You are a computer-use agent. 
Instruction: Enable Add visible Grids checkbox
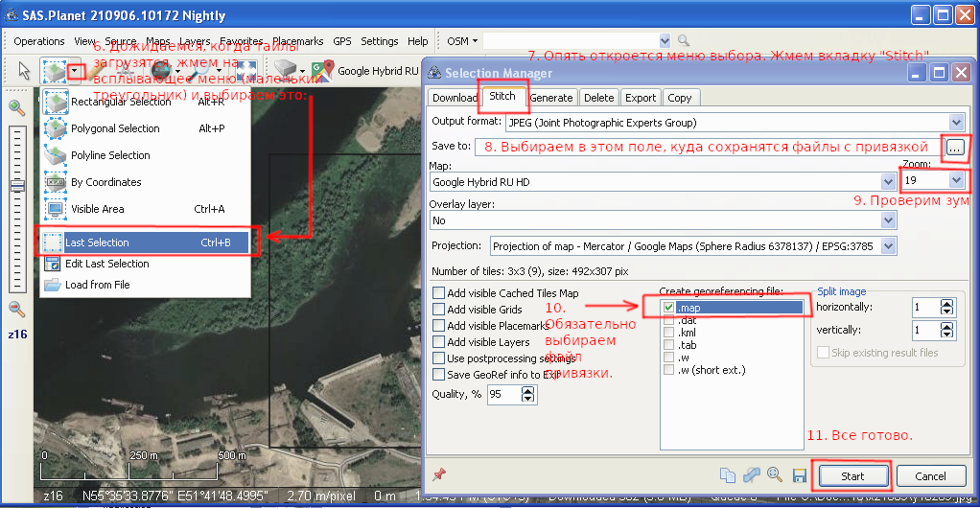[x=439, y=310]
